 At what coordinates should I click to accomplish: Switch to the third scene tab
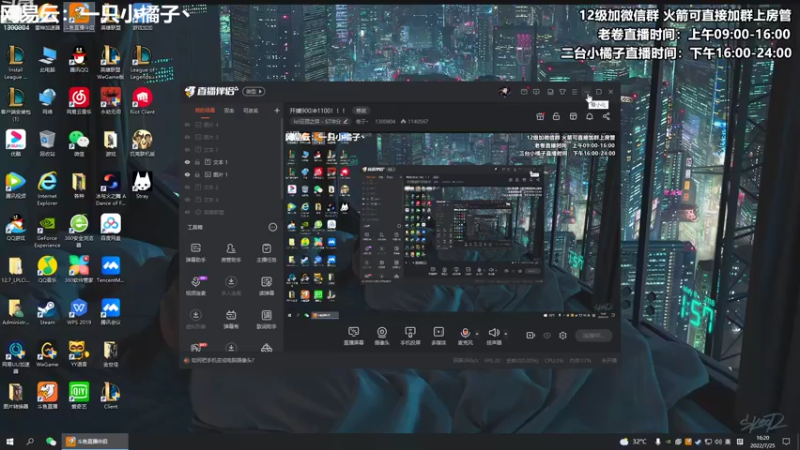coord(251,110)
